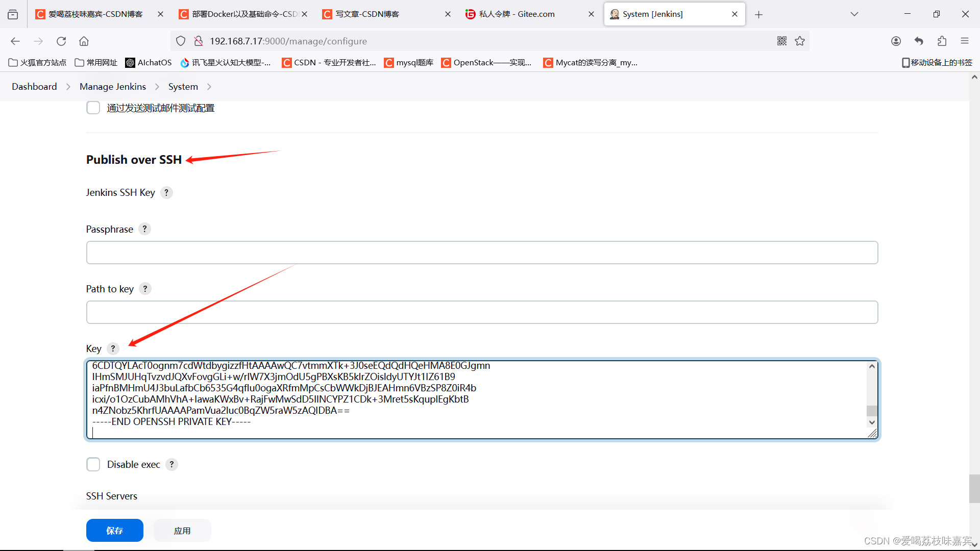The image size is (980, 551).
Task: Expand chevron after Dashboard breadcrumb
Action: tap(68, 87)
